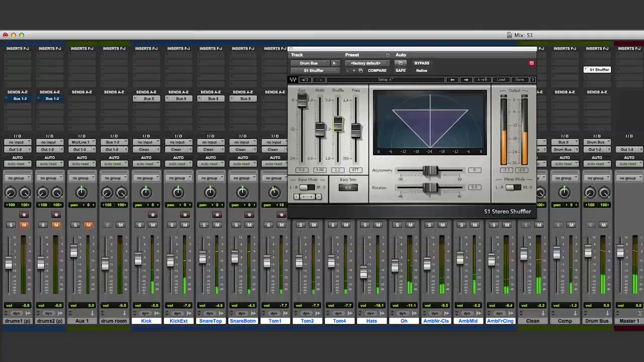
Task: Click the undo arrow in the Waves toolbar
Action: click(305, 80)
